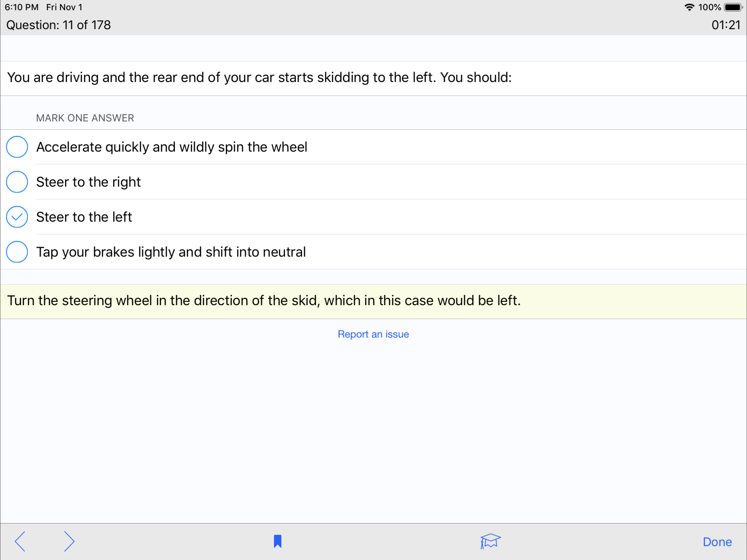Tap the yellow explanation banner text
Screen dimensions: 747x560
coord(264,301)
